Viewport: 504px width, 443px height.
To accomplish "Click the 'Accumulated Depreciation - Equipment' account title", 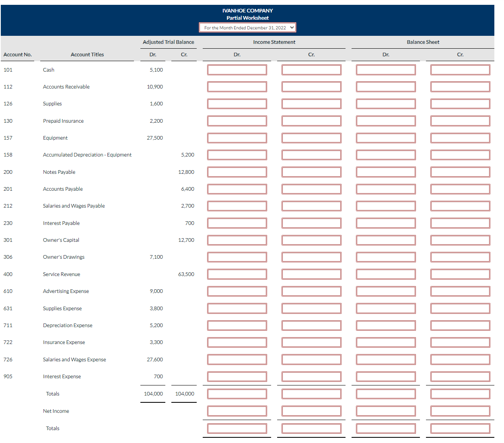I will tap(87, 155).
